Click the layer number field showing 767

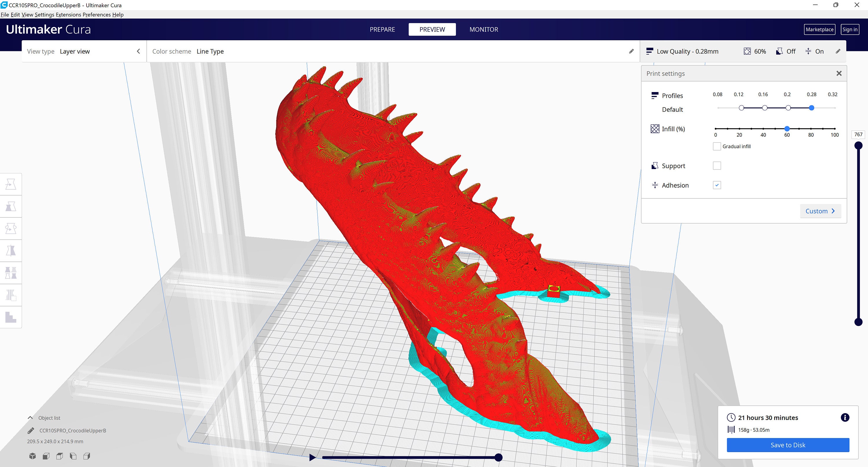click(858, 135)
